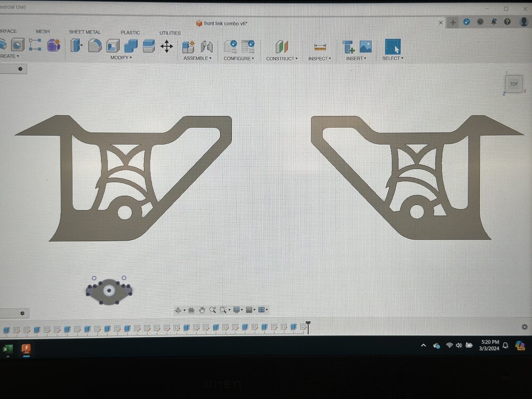Image resolution: width=532 pixels, height=399 pixels.
Task: Open the Fusion app in Windows taskbar
Action: coord(26,349)
